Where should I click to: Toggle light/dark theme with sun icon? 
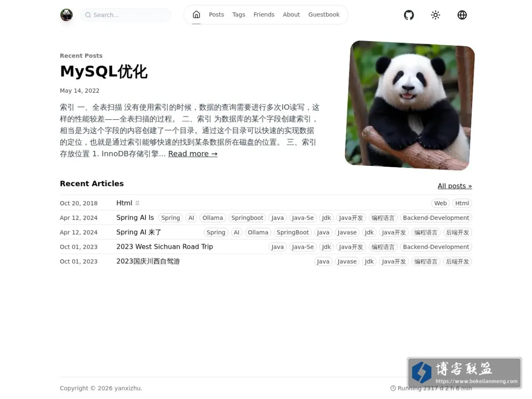435,15
